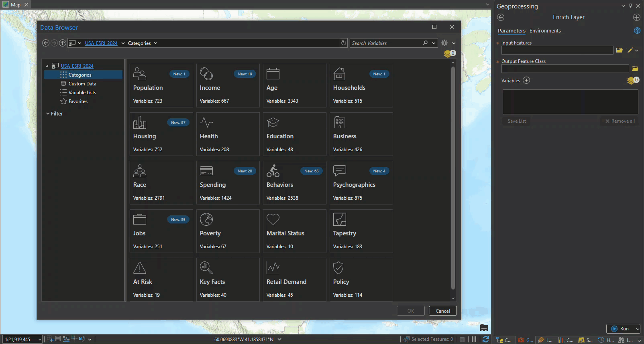Click the magnifier icon beside Search Variables
Image resolution: width=644 pixels, height=344 pixels.
[425, 43]
